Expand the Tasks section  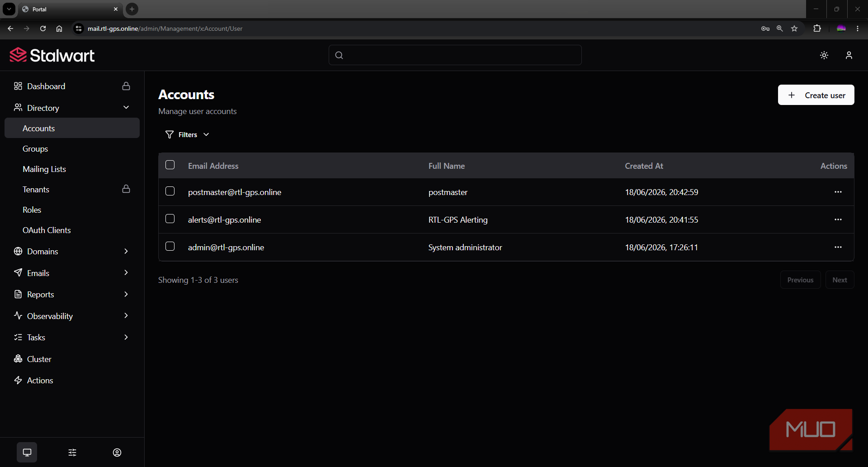click(72, 337)
